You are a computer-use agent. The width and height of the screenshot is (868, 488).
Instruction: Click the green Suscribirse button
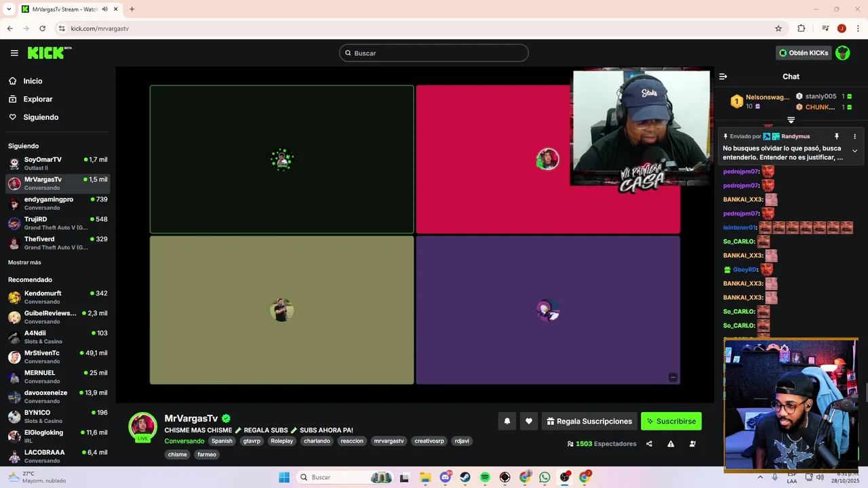tap(671, 421)
